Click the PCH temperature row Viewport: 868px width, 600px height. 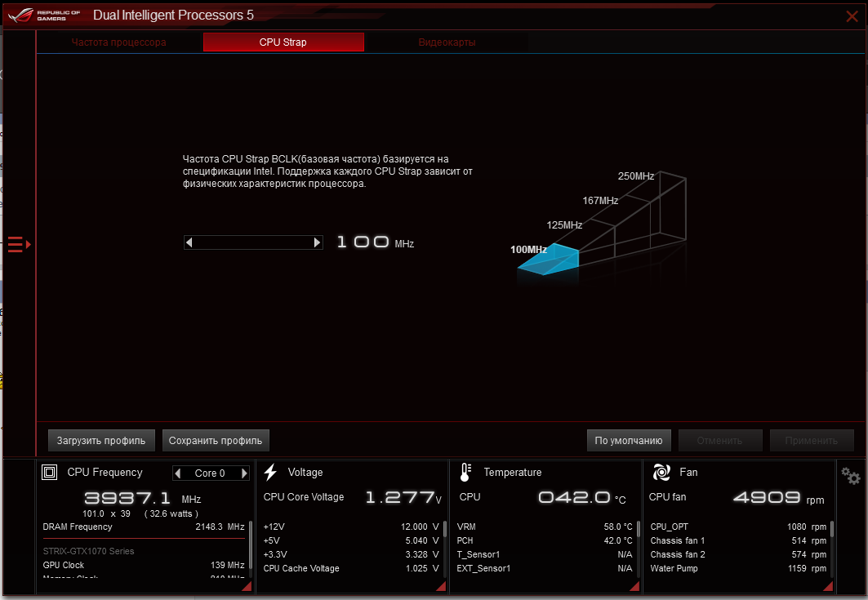click(545, 540)
